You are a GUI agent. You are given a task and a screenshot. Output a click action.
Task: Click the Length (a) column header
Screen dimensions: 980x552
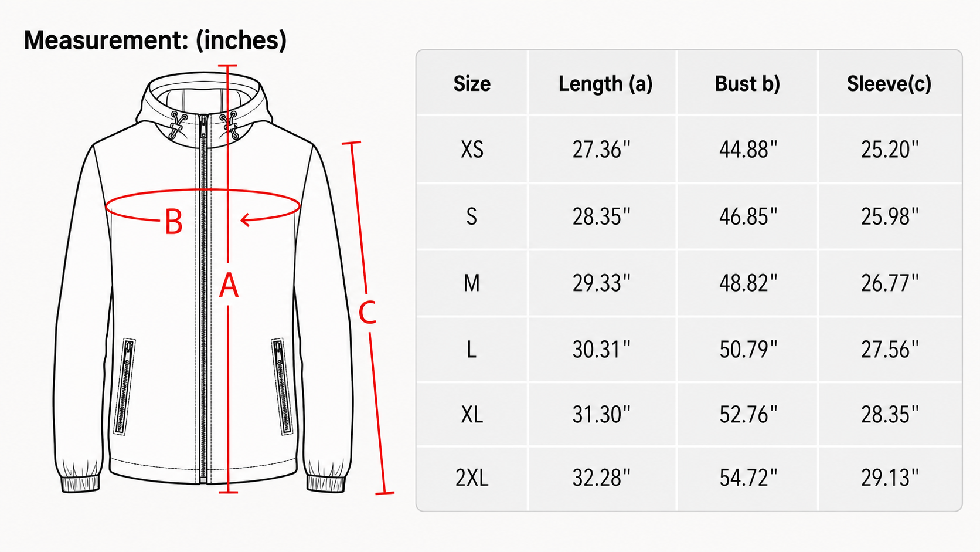[x=605, y=84]
